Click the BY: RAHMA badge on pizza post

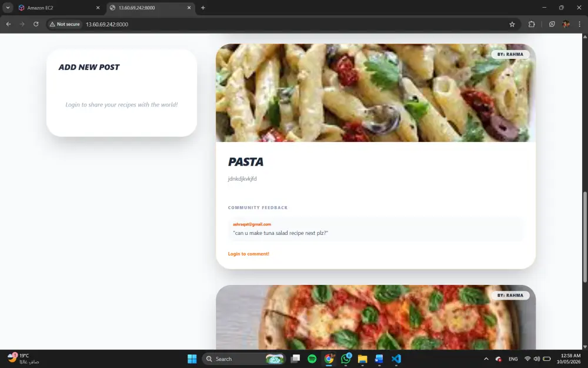point(510,296)
